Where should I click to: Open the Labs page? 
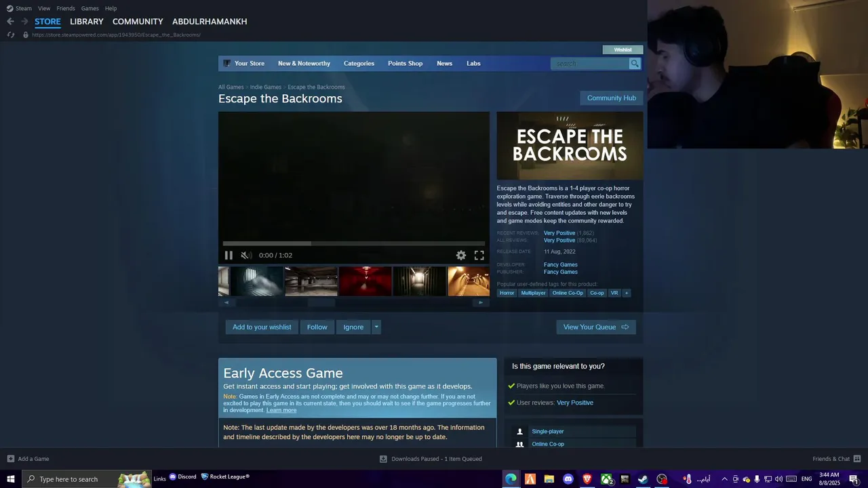coord(473,64)
